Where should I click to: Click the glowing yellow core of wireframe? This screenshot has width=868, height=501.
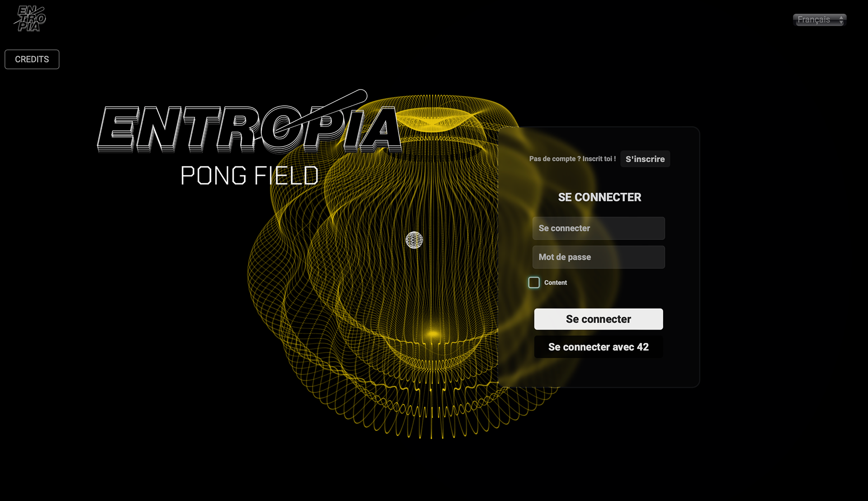433,334
